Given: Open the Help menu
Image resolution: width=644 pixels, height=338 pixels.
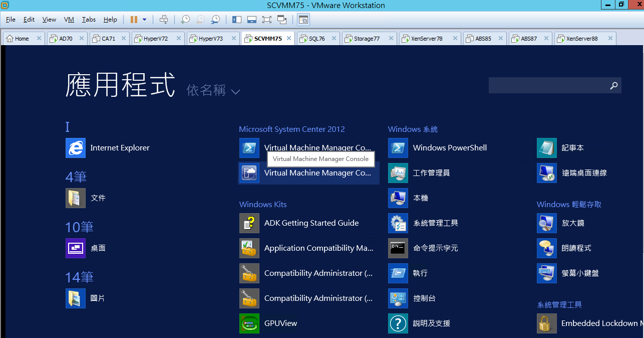Looking at the screenshot, I should (110, 20).
